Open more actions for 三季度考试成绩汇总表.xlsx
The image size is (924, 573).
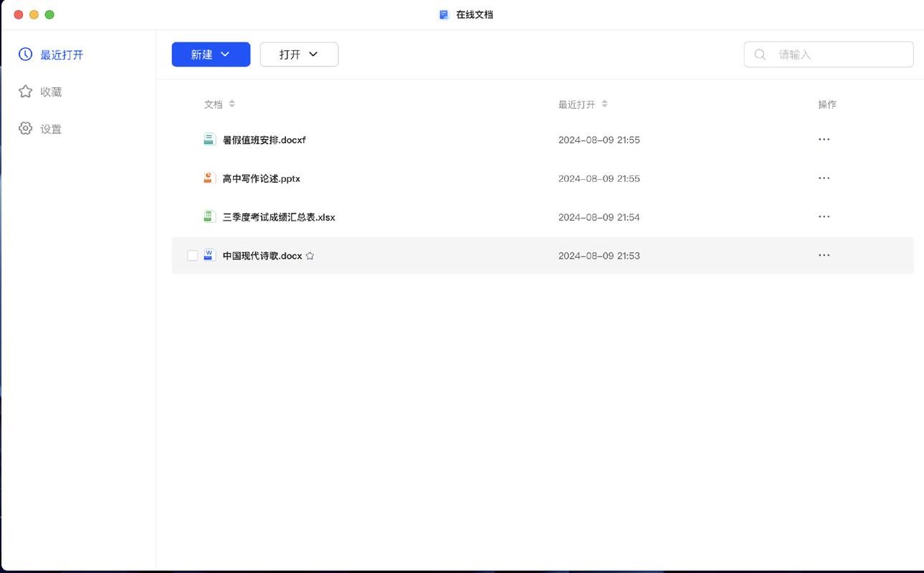[x=824, y=217]
